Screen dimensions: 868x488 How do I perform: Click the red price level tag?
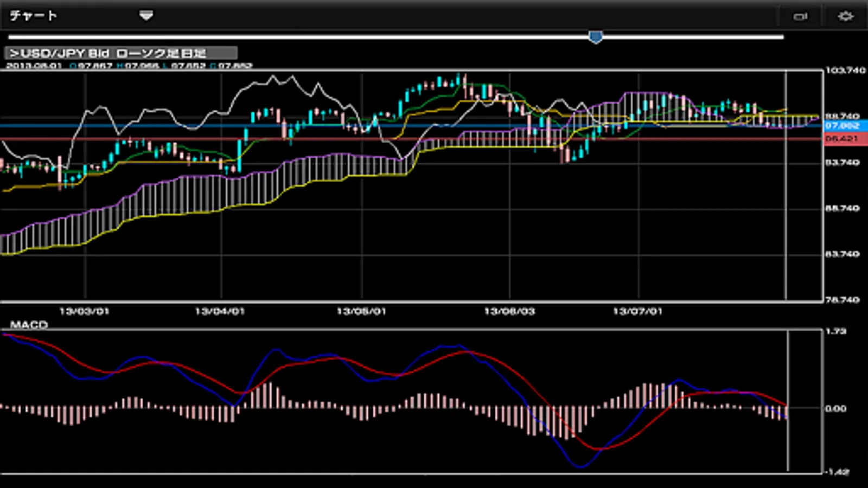coord(844,139)
